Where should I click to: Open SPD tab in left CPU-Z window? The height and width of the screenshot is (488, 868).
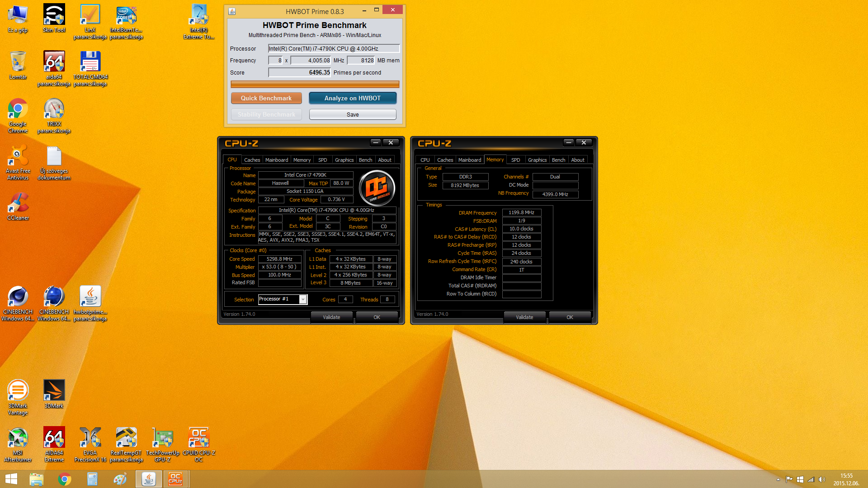[322, 160]
